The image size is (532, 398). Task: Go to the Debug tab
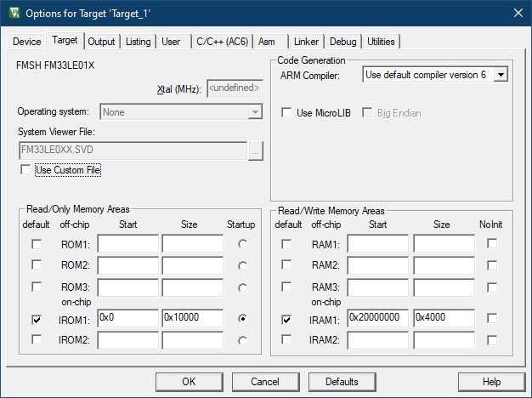(343, 42)
